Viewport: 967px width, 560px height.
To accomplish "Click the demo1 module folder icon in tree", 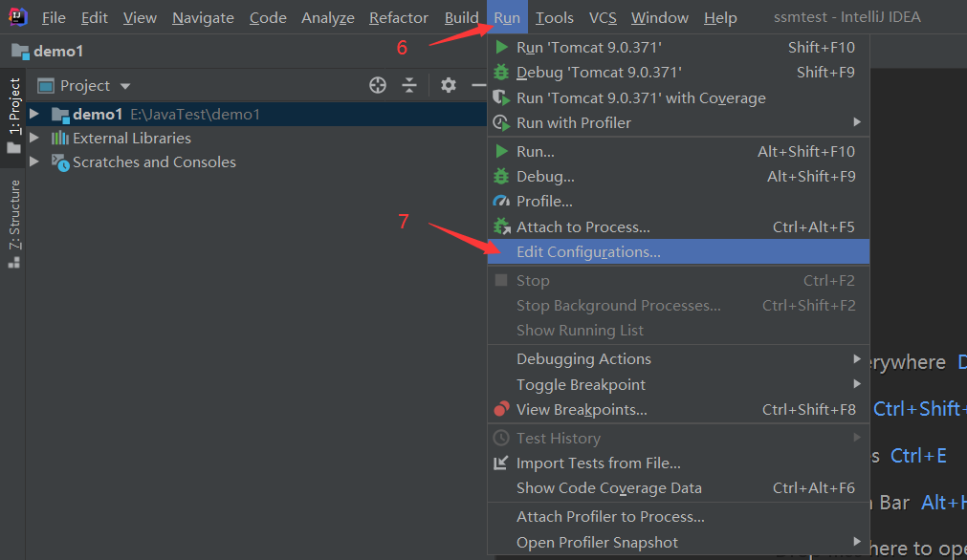I will click(x=60, y=115).
